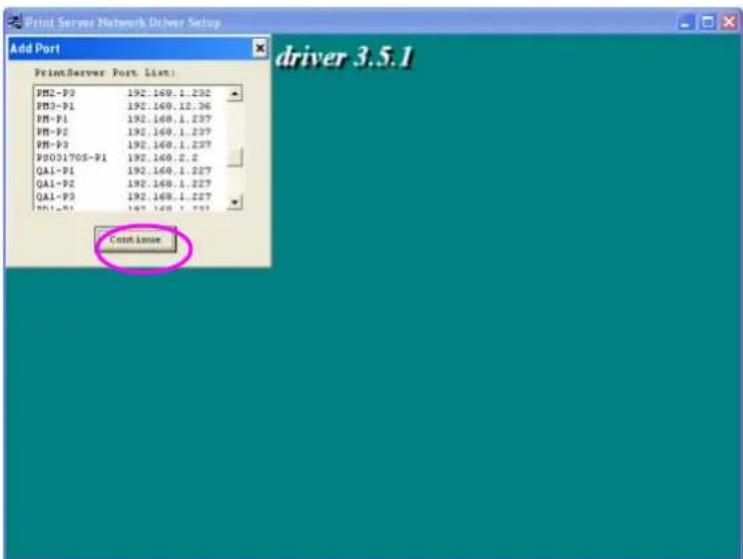The height and width of the screenshot is (559, 743).
Task: Click the port list scrollbar thumb
Action: [x=235, y=158]
